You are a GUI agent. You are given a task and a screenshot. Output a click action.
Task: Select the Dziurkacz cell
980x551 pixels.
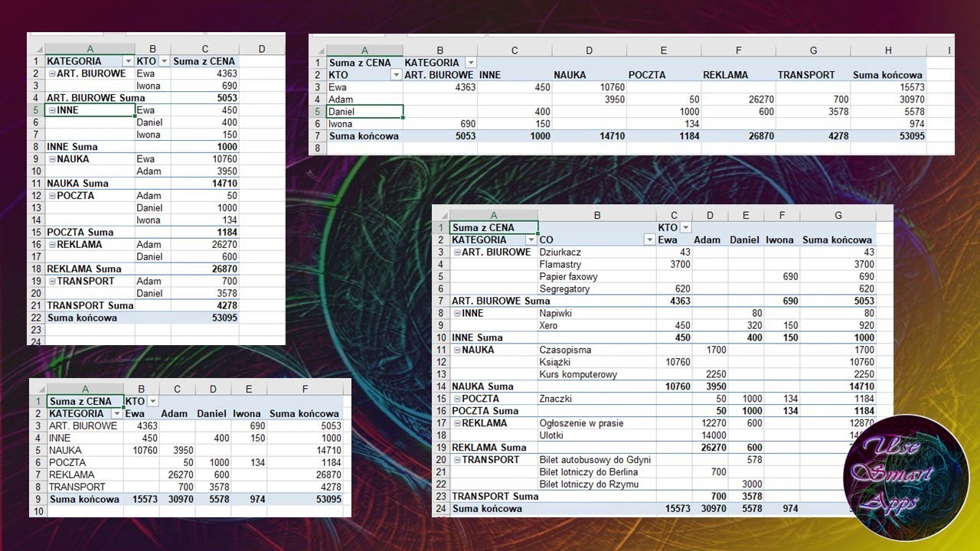pos(597,253)
